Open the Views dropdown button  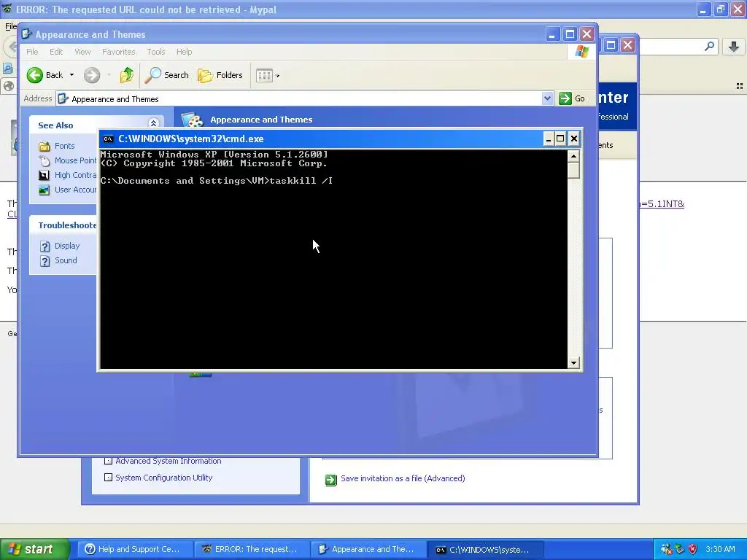pyautogui.click(x=267, y=75)
